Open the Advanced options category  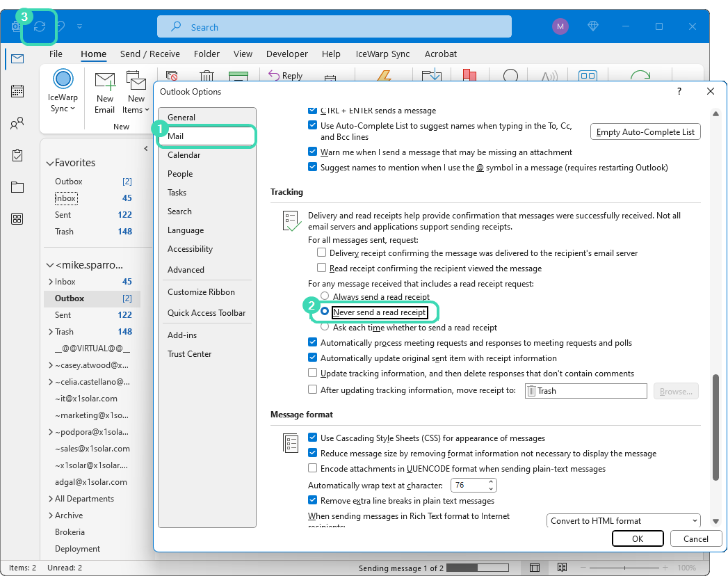point(186,270)
